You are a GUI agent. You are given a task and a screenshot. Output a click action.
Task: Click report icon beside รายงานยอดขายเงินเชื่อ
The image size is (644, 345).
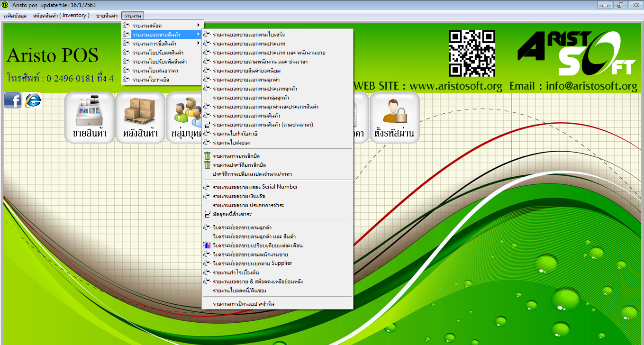click(x=207, y=196)
